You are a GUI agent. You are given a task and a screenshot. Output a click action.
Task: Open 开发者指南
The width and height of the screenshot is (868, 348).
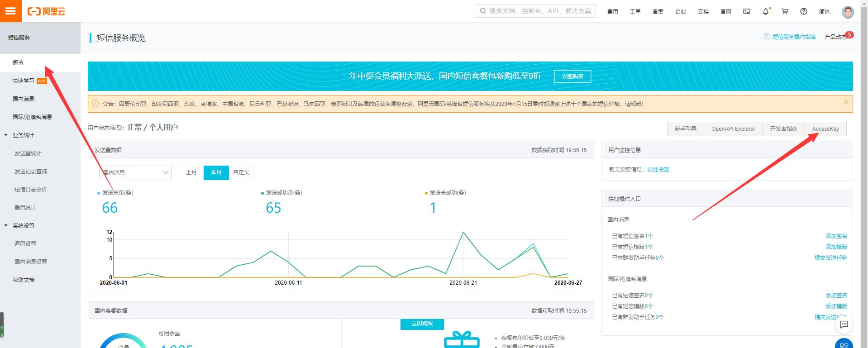tap(784, 129)
